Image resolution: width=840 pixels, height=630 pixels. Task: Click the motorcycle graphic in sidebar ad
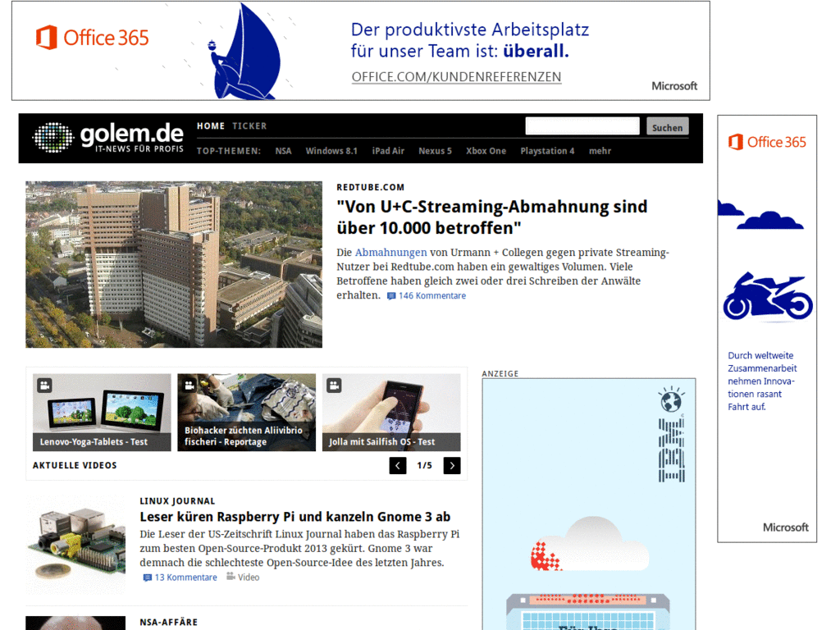coord(768,296)
